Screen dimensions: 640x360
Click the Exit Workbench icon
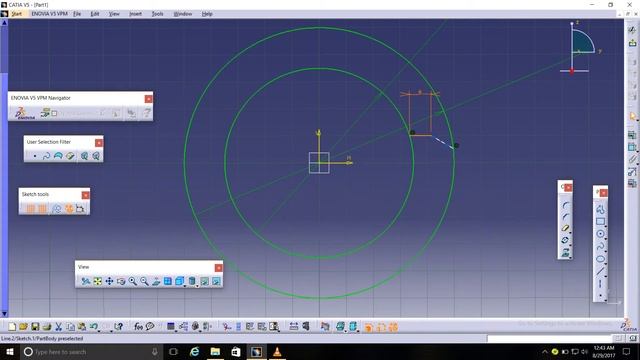pyautogui.click(x=632, y=42)
